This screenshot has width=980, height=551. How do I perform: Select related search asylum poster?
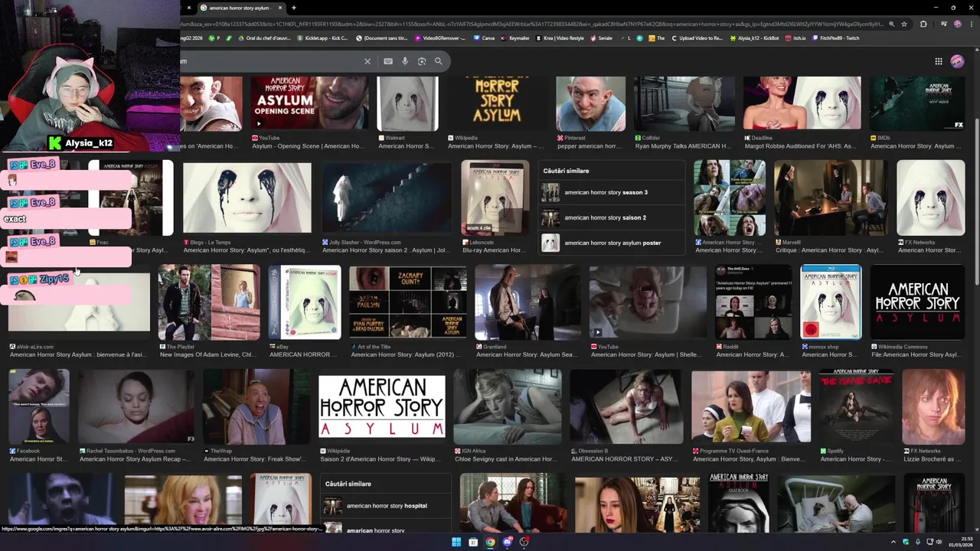coord(612,243)
